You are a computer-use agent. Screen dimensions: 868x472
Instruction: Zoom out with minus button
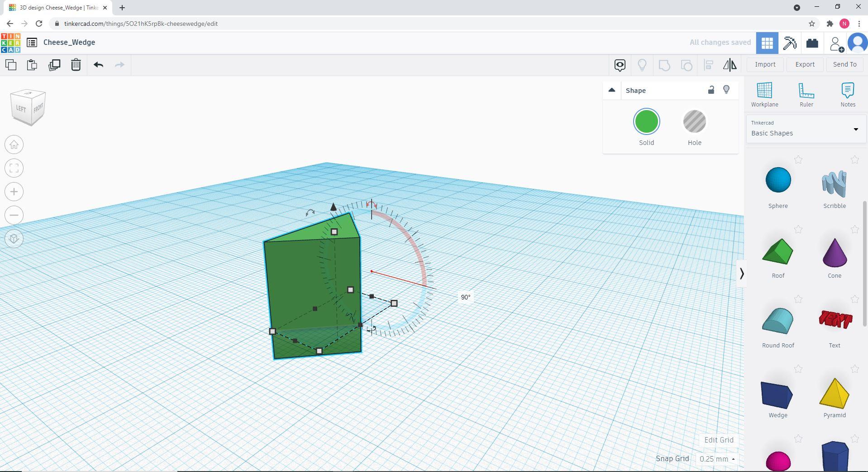[14, 215]
